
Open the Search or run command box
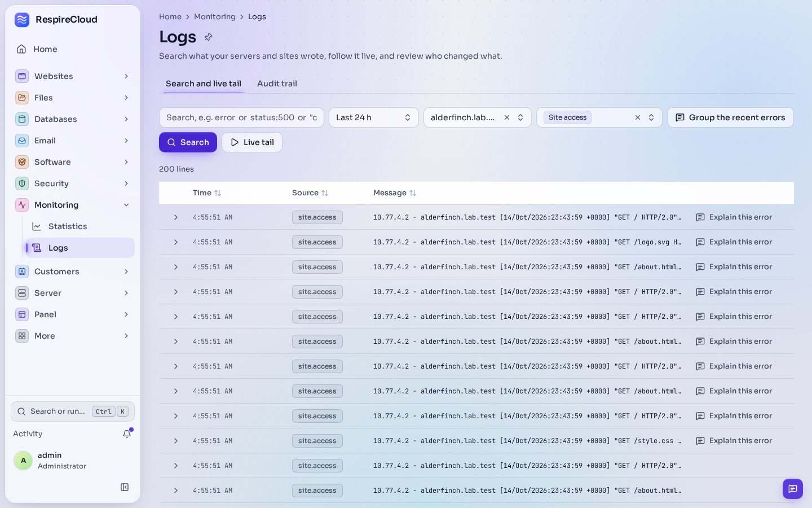pyautogui.click(x=73, y=411)
